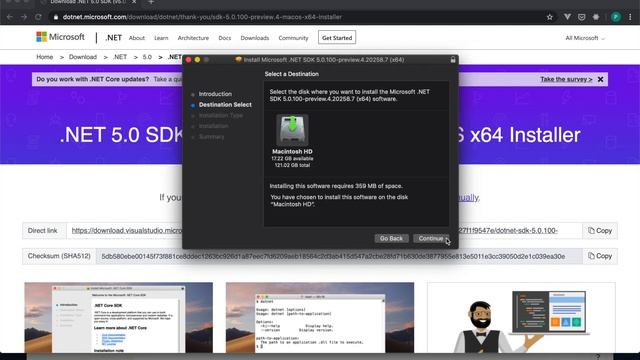Open the Docs menu item
The height and width of the screenshot is (360, 640).
(x=224, y=38)
